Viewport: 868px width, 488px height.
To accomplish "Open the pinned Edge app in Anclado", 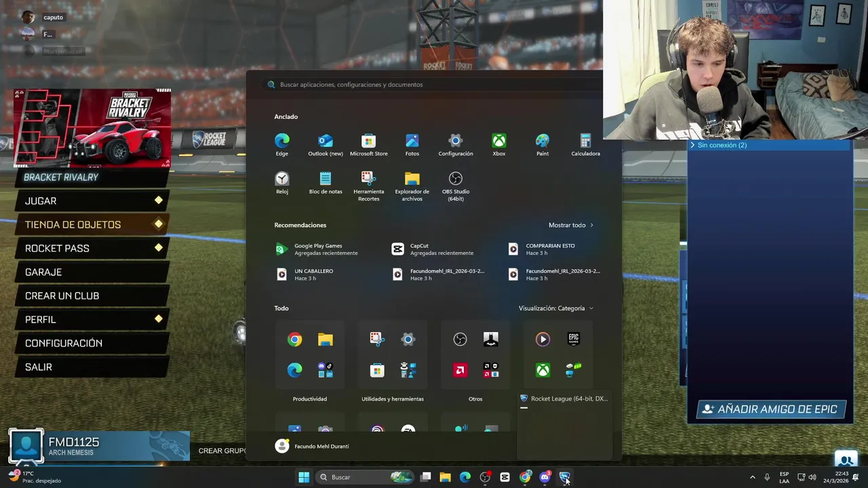I will coord(282,145).
